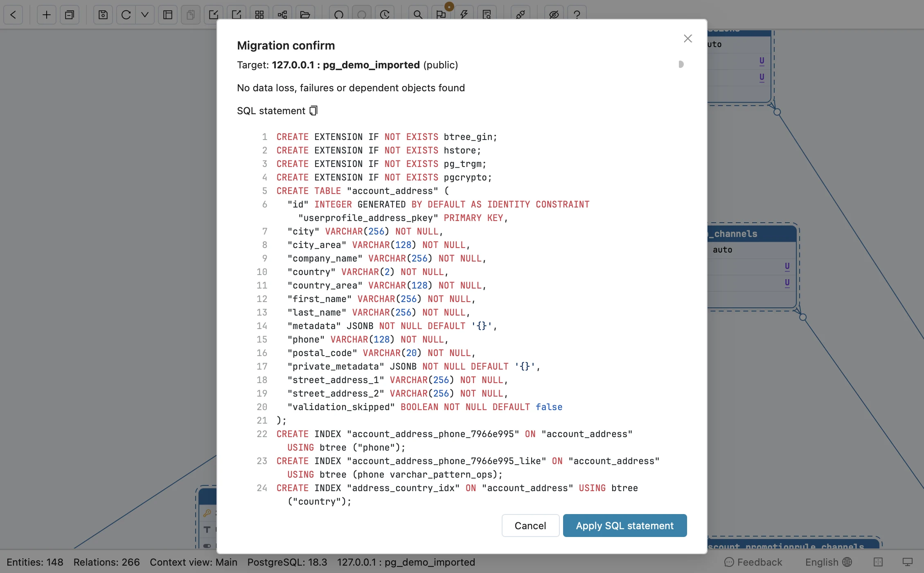Click Apply SQL statement button
This screenshot has width=924, height=573.
(x=625, y=526)
